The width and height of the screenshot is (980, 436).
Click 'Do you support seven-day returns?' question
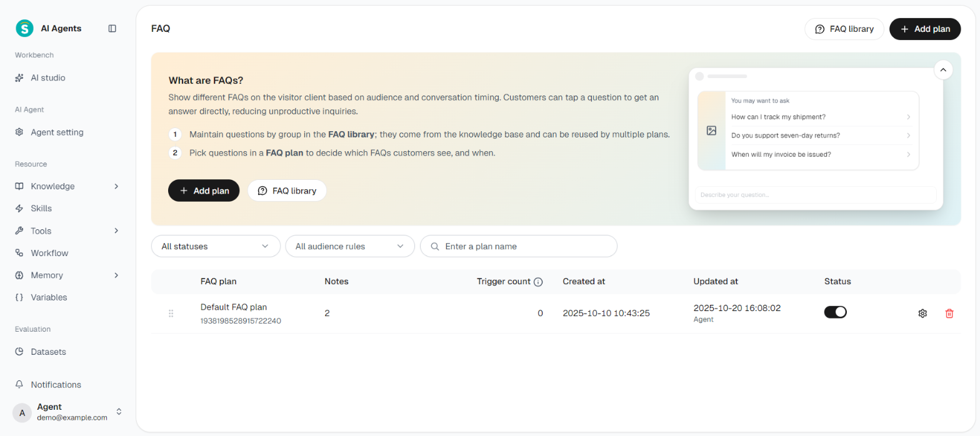(x=821, y=136)
